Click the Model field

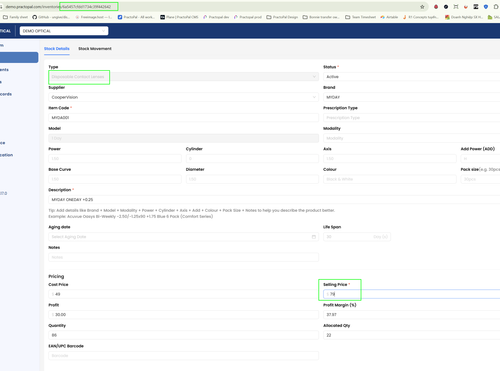coord(183,138)
